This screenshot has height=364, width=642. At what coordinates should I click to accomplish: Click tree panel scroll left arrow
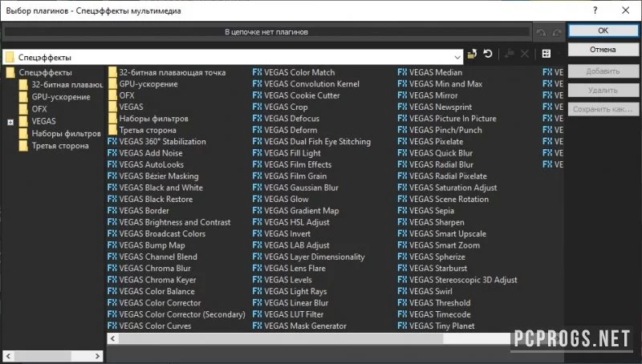point(9,356)
